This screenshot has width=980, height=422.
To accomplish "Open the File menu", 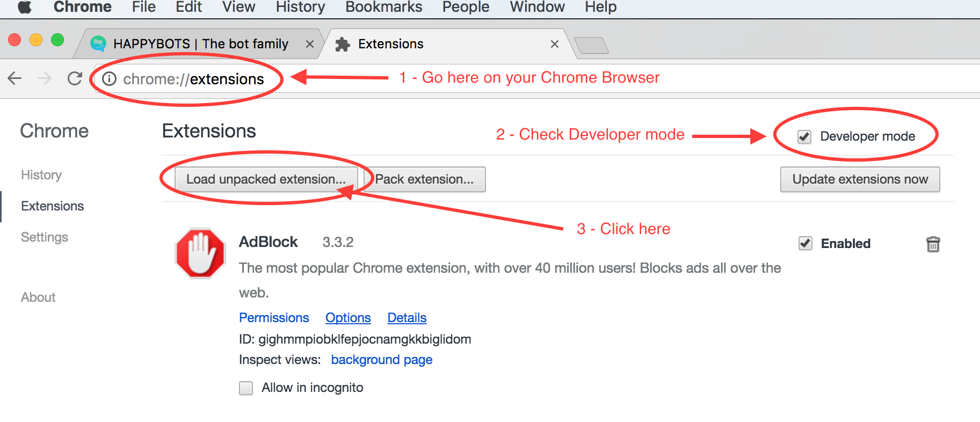I will coord(144,7).
